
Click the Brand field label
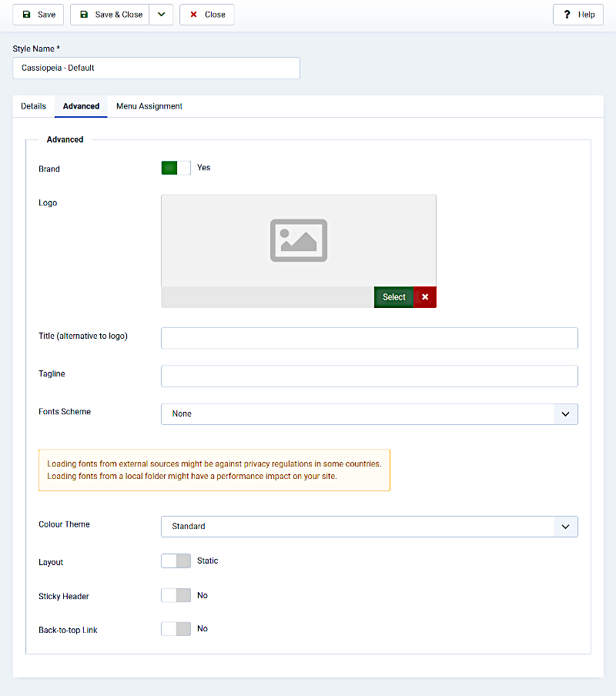(x=49, y=169)
